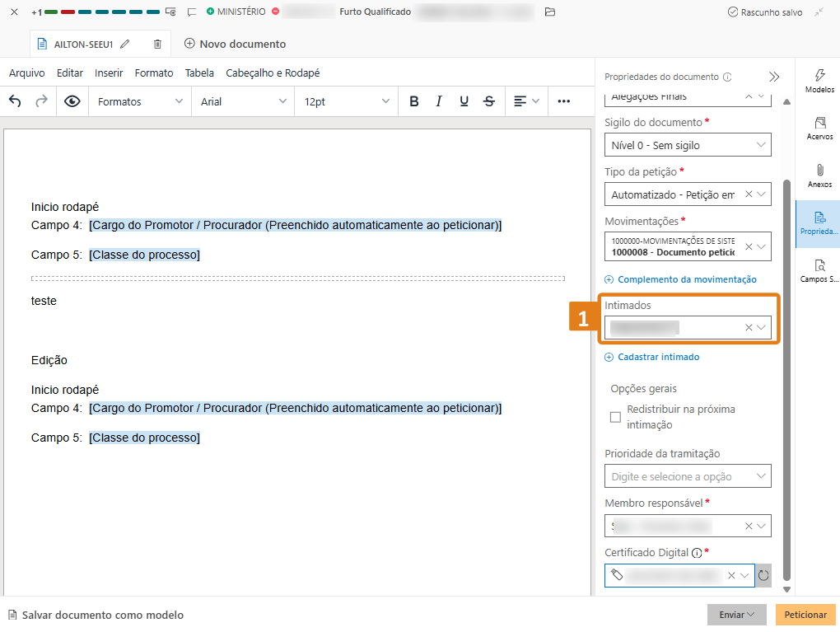Collapse the properties panel with double chevron

click(x=774, y=77)
